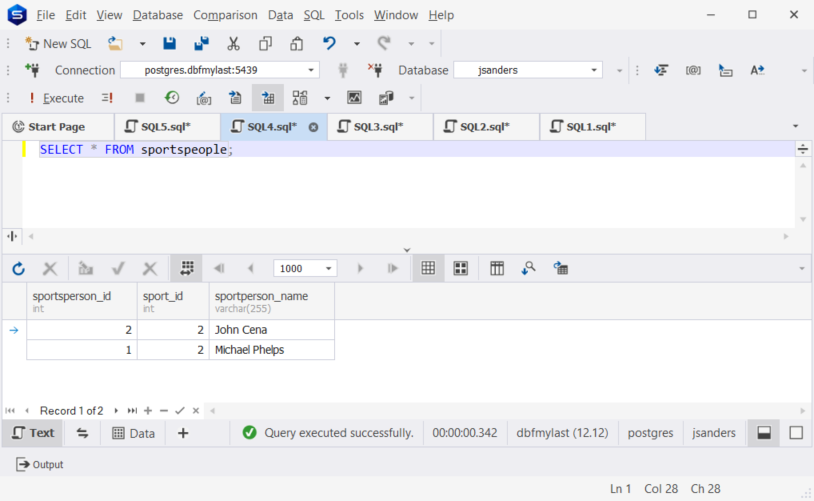This screenshot has width=814, height=501.
Task: Open the query execution history clock icon
Action: click(172, 98)
